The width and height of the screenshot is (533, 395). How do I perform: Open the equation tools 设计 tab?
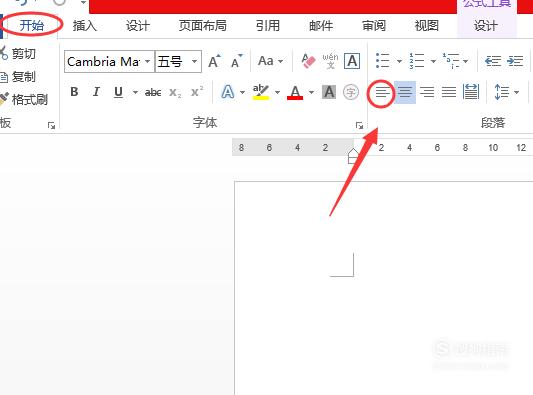[x=486, y=25]
